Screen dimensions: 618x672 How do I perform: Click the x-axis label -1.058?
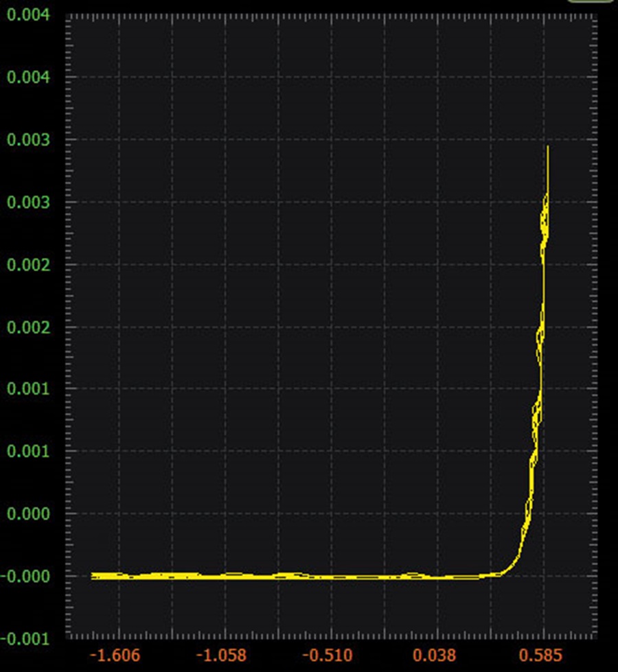coord(221,656)
